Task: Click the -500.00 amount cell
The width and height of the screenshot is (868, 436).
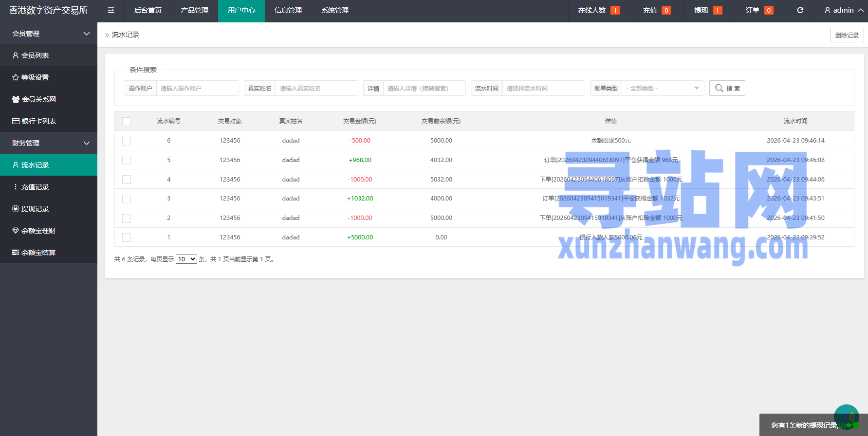Action: (x=360, y=141)
